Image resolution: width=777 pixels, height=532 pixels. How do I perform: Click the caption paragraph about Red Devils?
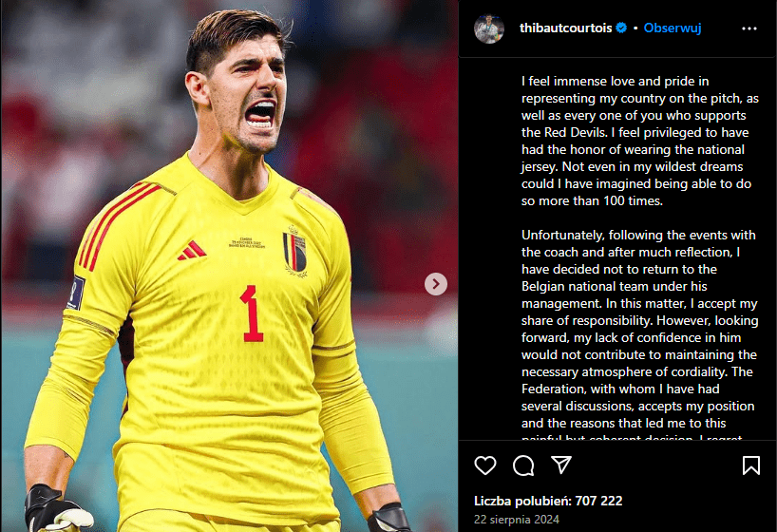coord(639,141)
